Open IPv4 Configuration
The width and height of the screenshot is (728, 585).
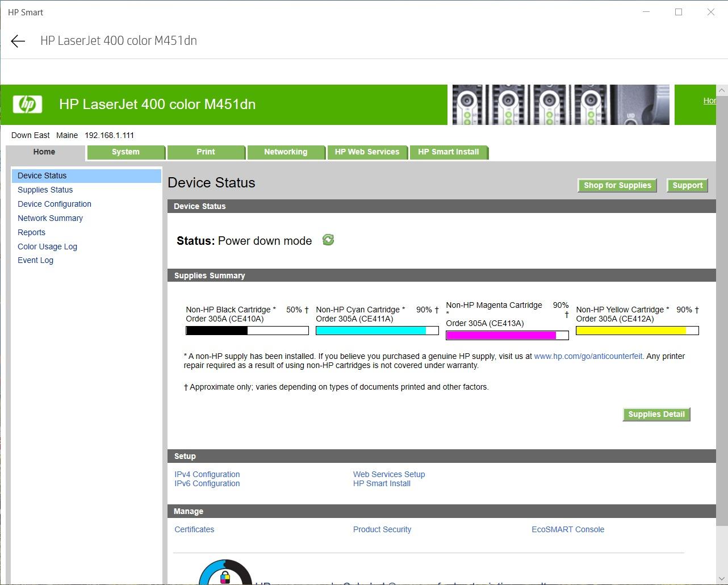point(207,474)
